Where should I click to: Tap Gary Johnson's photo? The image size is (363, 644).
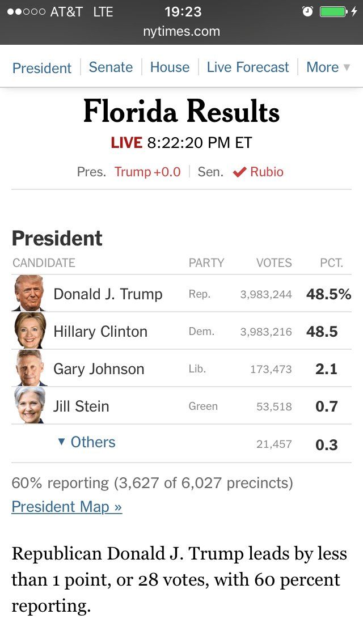pyautogui.click(x=29, y=368)
